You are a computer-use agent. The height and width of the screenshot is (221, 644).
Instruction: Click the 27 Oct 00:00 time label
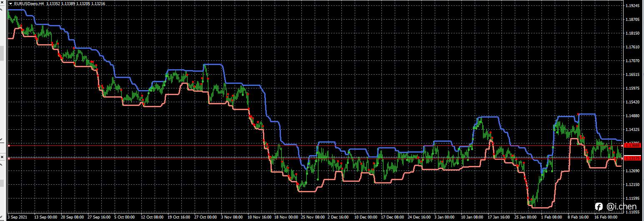coord(206,217)
